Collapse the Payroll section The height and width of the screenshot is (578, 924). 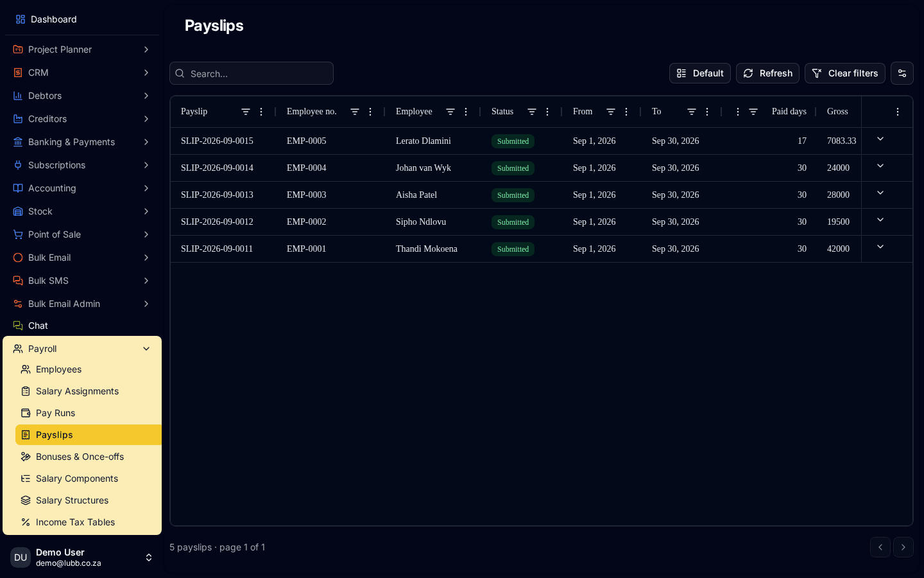(x=146, y=349)
